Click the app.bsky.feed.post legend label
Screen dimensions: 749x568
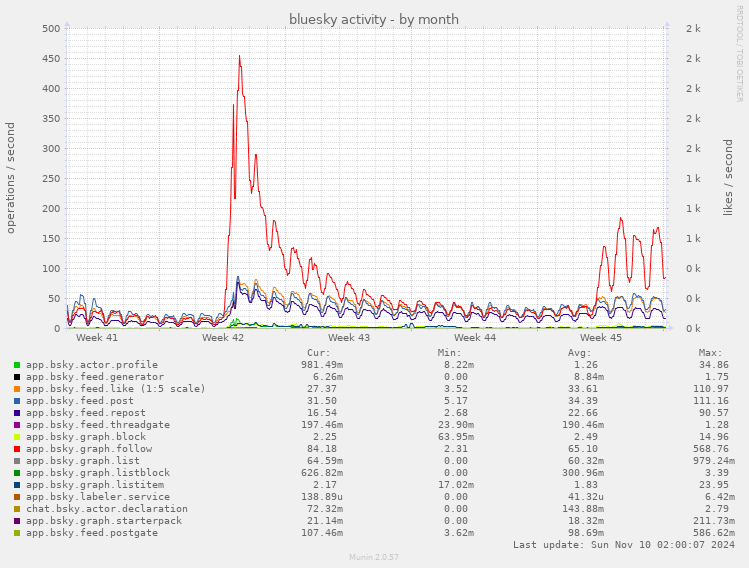(x=80, y=401)
